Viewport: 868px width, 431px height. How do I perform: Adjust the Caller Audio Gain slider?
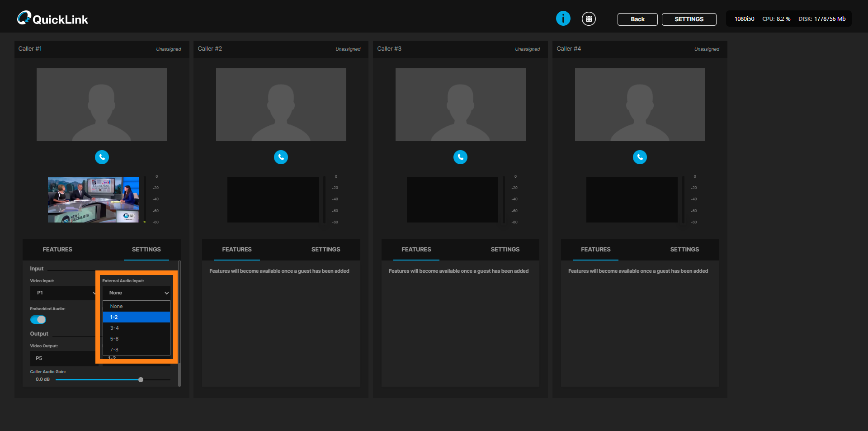coord(141,380)
